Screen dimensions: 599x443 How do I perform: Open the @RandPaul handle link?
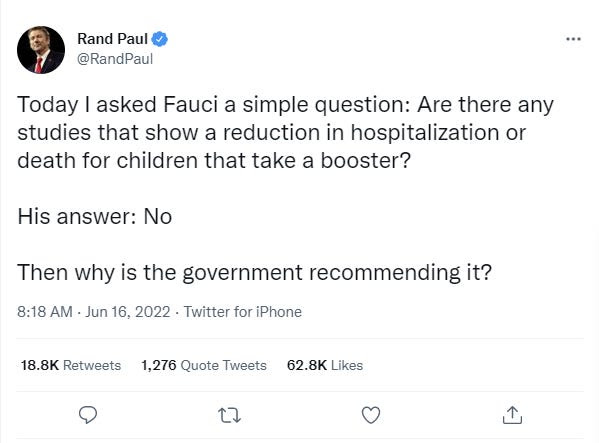click(115, 59)
